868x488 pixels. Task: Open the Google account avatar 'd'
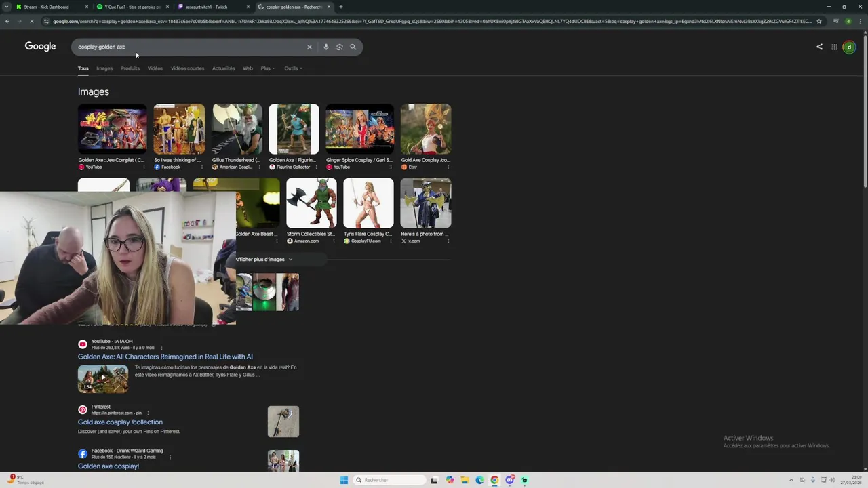tap(849, 47)
